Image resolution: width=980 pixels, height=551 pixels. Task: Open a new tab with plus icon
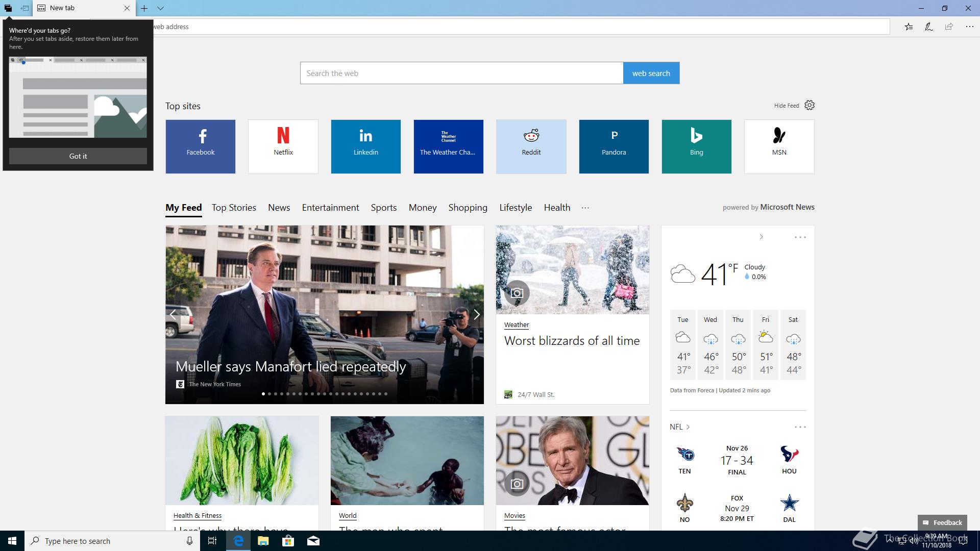144,8
